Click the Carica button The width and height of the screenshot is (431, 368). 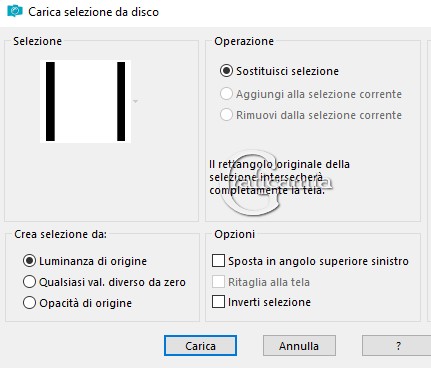[x=200, y=346]
